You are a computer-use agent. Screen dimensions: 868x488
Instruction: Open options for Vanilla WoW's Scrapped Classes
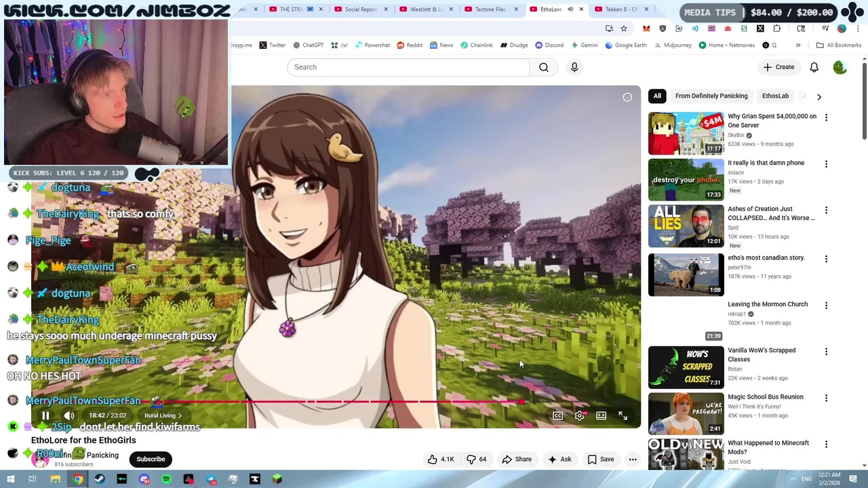(x=826, y=352)
